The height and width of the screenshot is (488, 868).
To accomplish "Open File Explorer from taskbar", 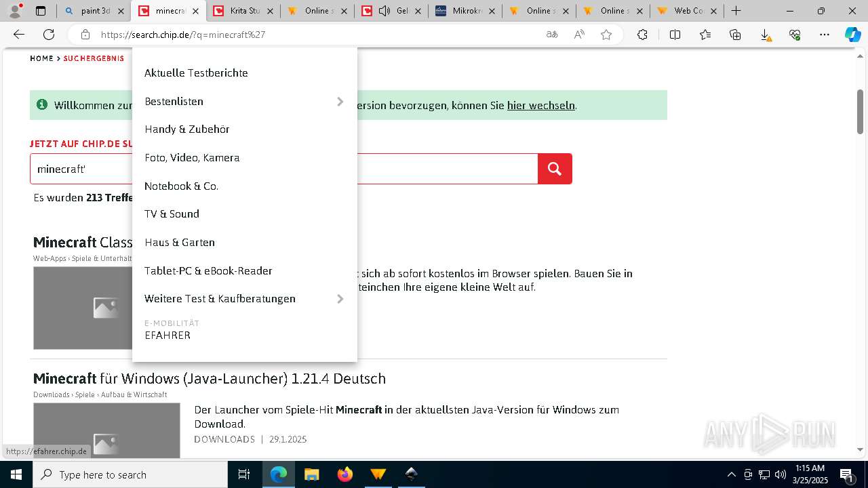I will tap(311, 474).
